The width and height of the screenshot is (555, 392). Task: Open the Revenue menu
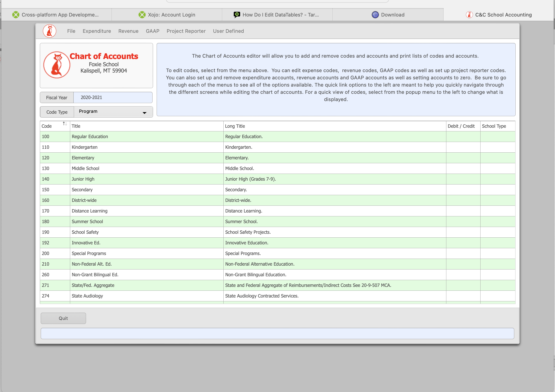coord(128,31)
